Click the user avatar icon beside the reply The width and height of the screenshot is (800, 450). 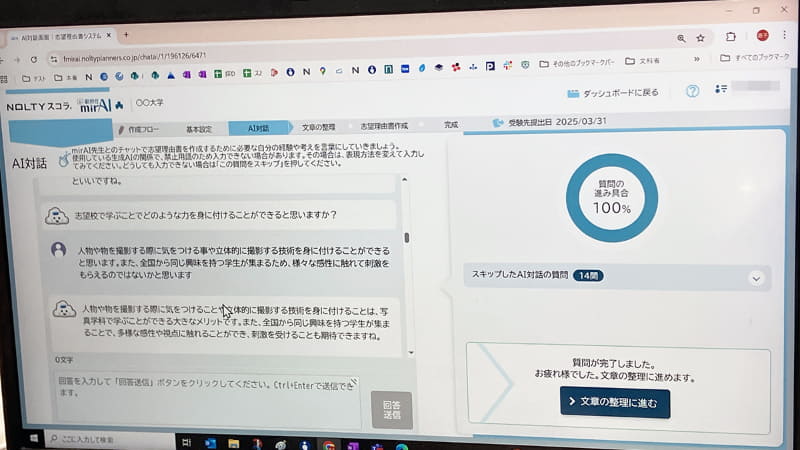pos(58,249)
